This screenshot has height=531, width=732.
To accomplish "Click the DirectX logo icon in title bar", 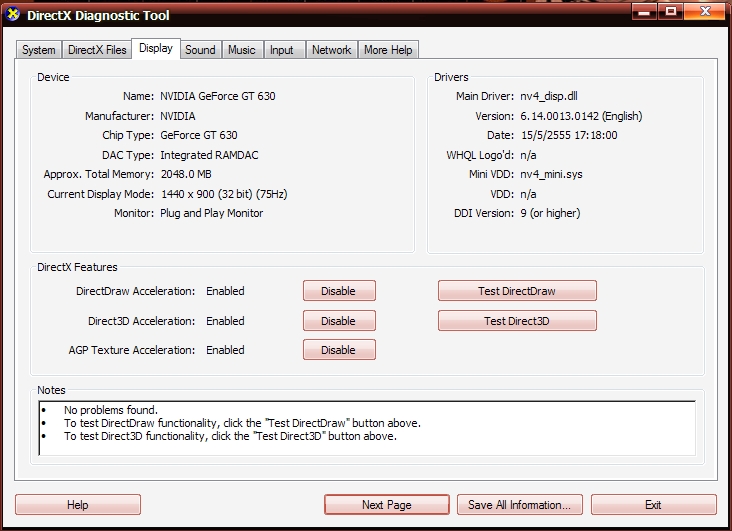I will [x=13, y=14].
